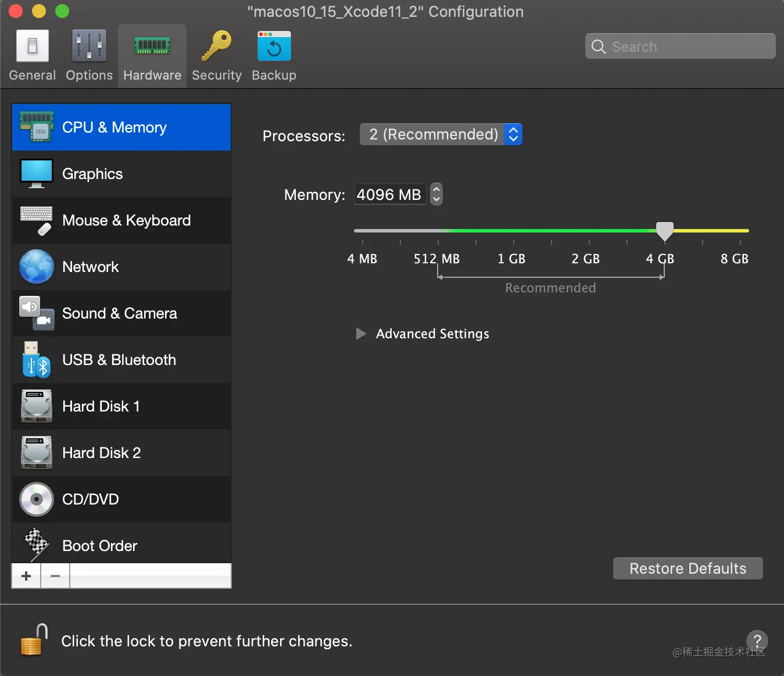
Task: Open the Backup restore icon
Action: (274, 46)
